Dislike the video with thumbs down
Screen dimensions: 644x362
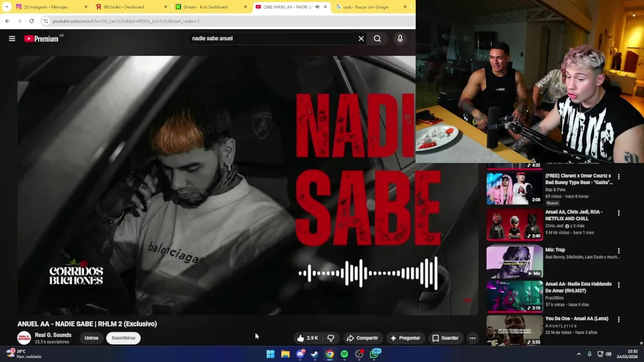[x=331, y=338]
